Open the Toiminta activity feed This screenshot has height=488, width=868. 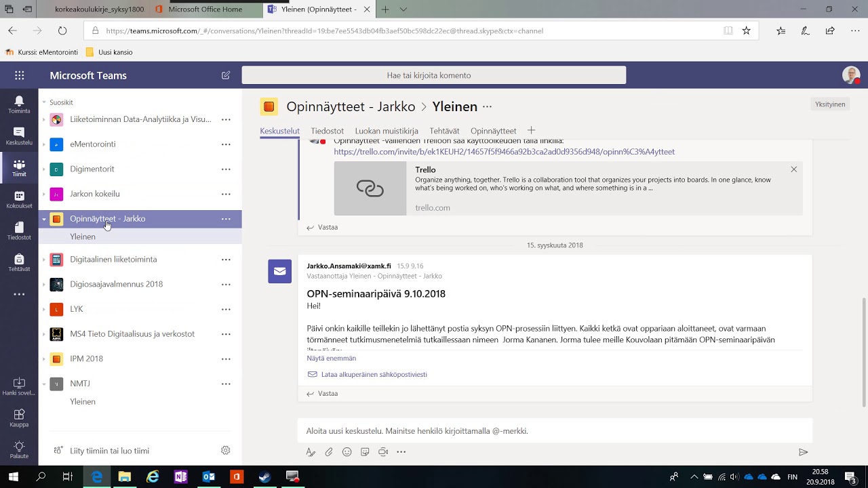coord(19,104)
